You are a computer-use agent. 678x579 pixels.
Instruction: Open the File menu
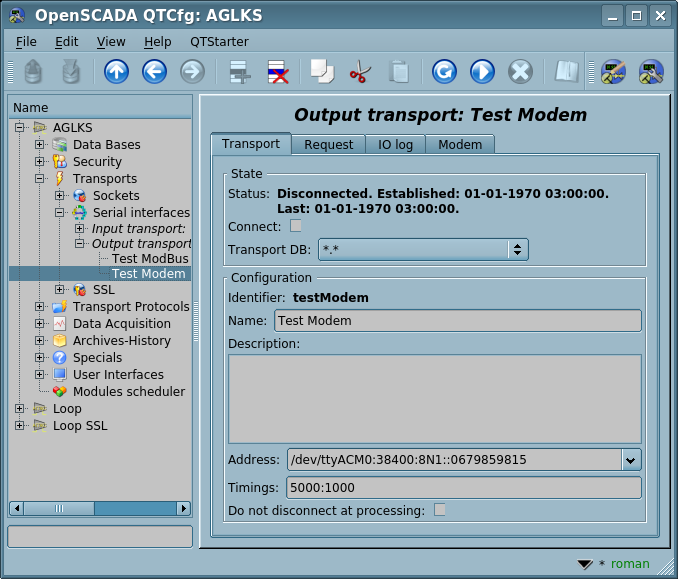[x=26, y=42]
